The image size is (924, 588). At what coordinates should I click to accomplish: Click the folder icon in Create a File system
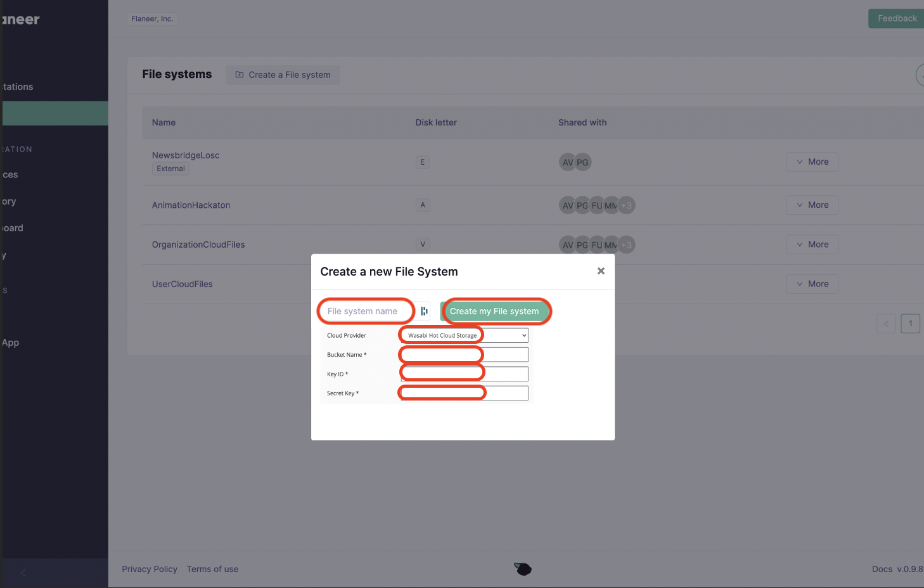pos(240,75)
